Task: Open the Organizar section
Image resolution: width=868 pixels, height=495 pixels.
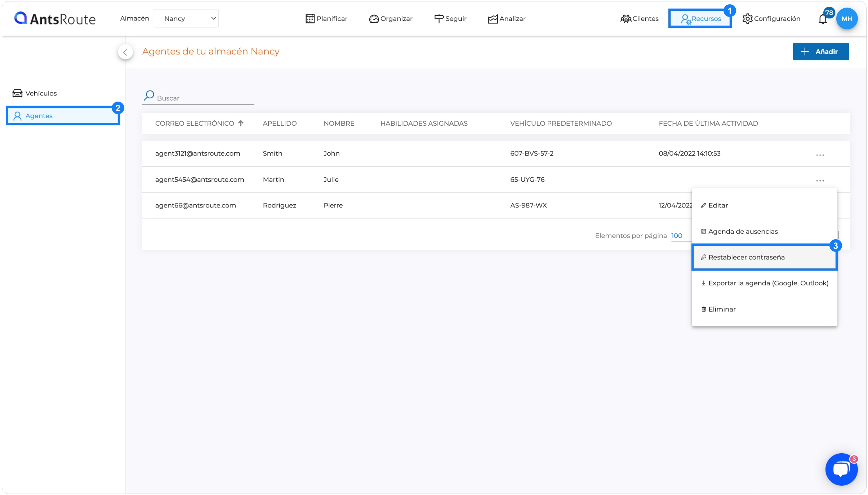Action: [x=391, y=18]
